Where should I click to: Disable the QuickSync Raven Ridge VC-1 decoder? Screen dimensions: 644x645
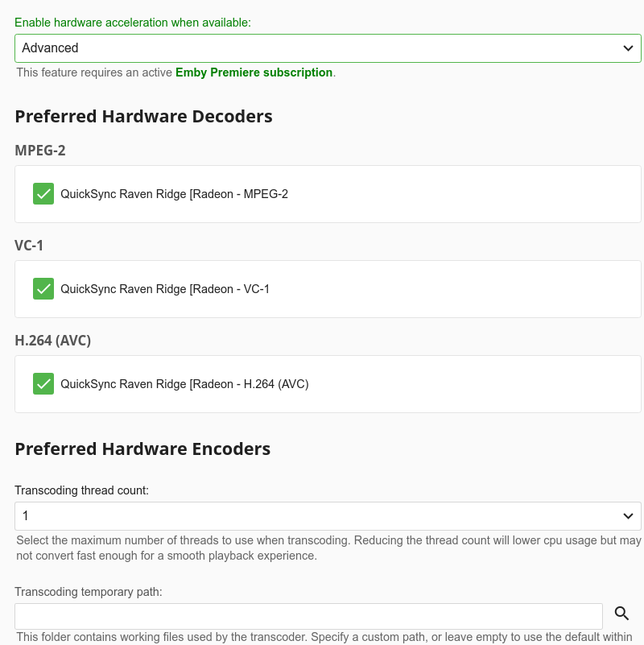pyautogui.click(x=43, y=288)
